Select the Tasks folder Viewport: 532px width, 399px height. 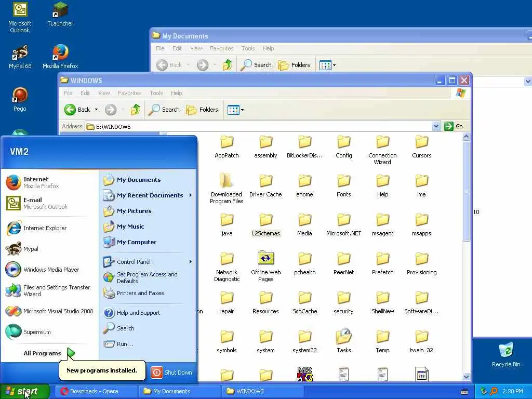coord(344,341)
